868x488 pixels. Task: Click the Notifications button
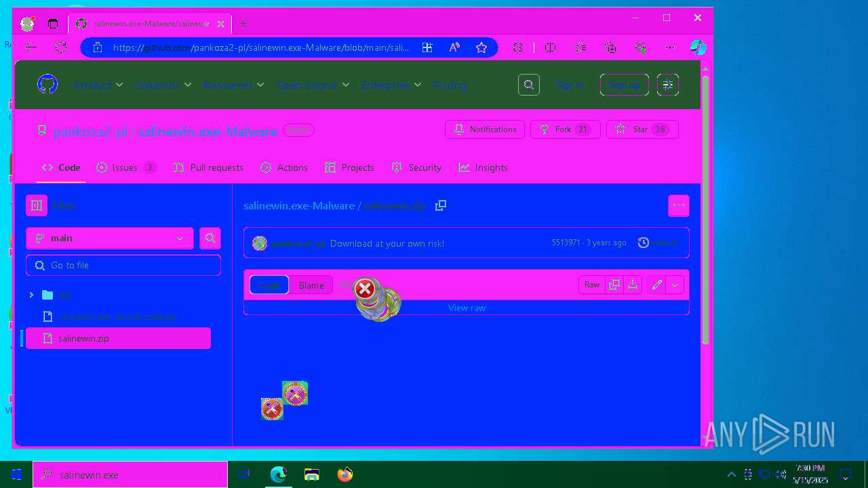pos(485,129)
